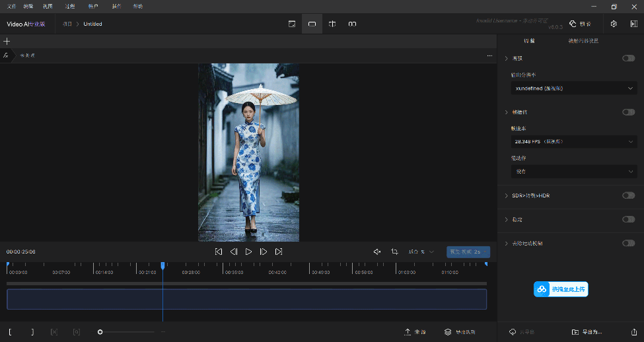Image resolution: width=644 pixels, height=342 pixels.
Task: Jump to the first frame
Action: [219, 252]
